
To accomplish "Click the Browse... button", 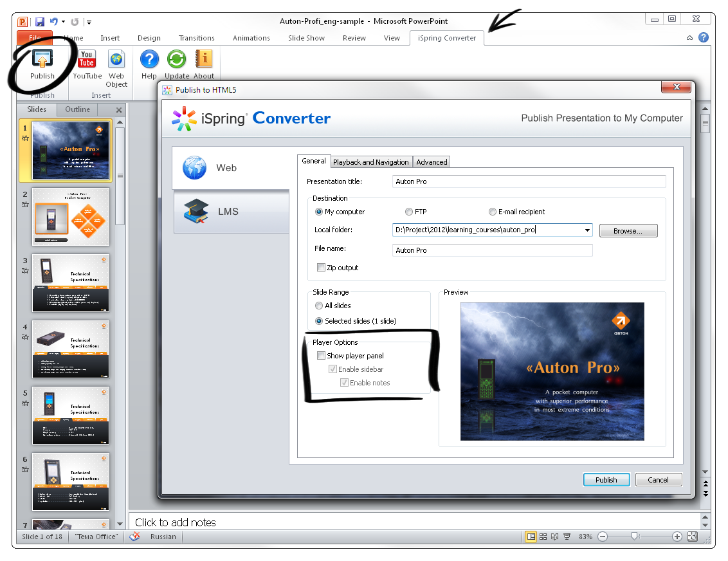I will click(628, 231).
